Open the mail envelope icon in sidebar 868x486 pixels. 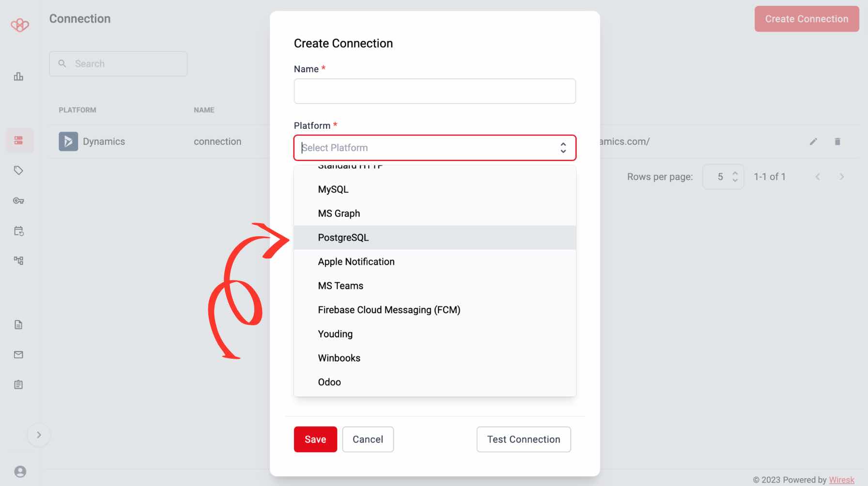(x=18, y=355)
